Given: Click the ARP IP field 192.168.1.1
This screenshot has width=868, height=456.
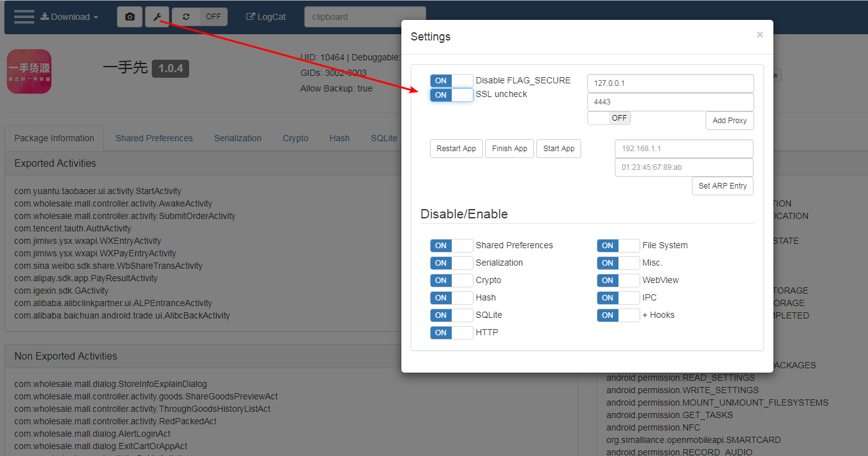Looking at the screenshot, I should [684, 149].
